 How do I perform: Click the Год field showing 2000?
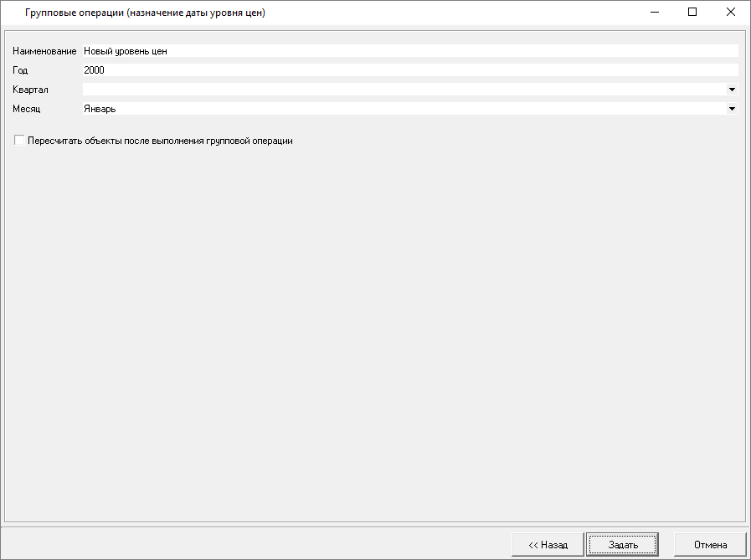409,70
